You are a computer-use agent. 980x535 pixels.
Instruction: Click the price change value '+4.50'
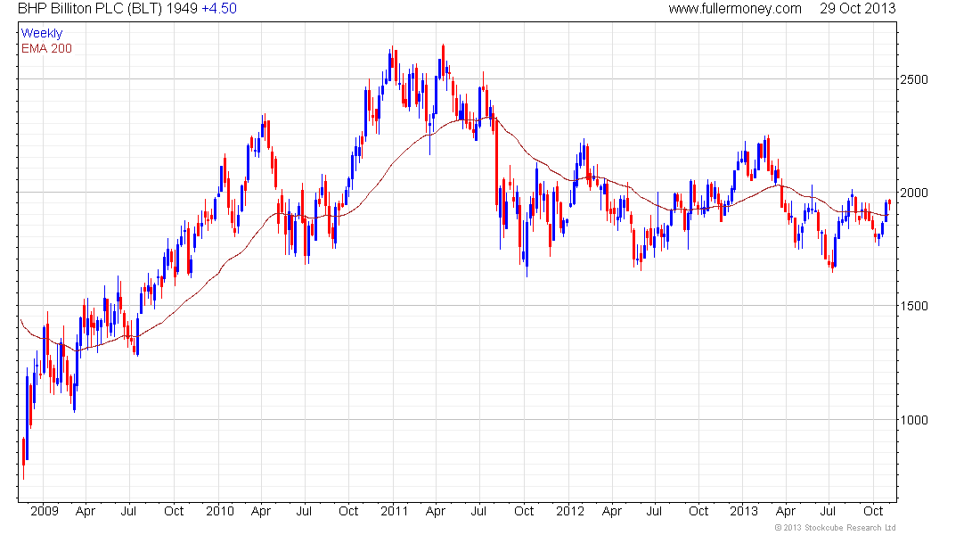coord(219,9)
